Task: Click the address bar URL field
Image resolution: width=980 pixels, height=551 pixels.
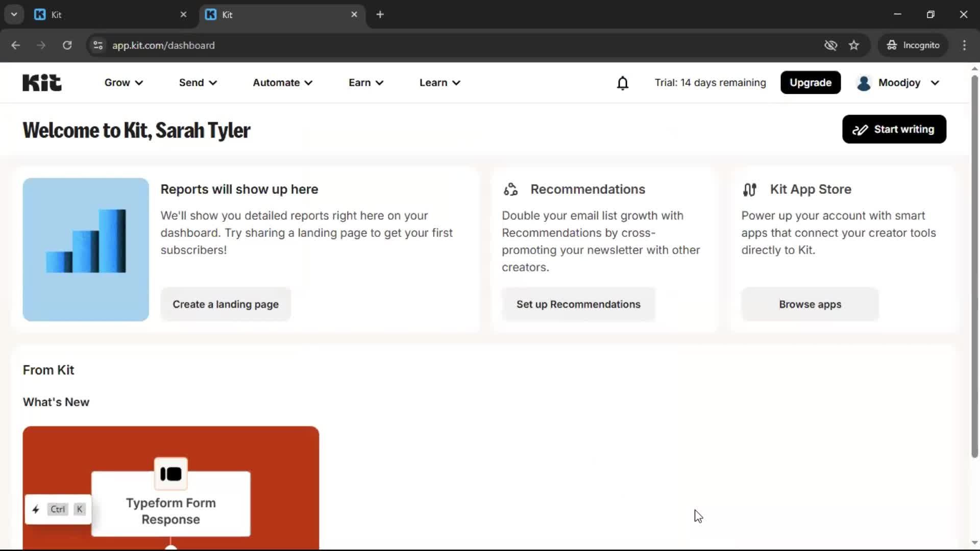Action: [163, 45]
